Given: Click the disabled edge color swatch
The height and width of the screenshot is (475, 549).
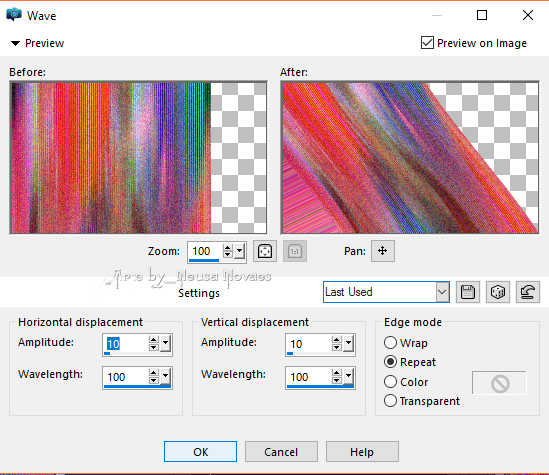Looking at the screenshot, I should pyautogui.click(x=500, y=383).
